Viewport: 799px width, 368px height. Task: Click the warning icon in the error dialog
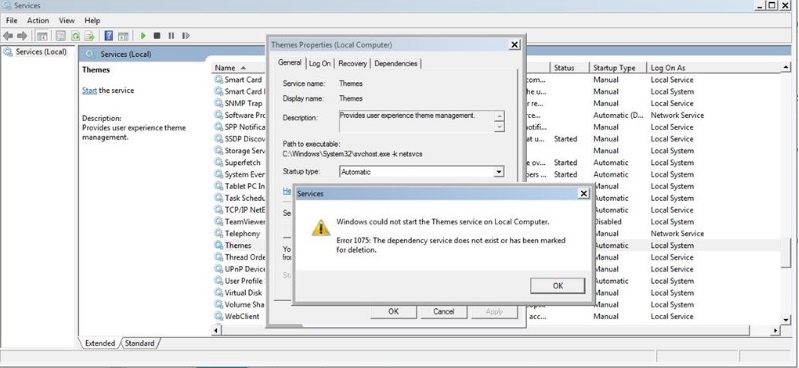[x=321, y=228]
